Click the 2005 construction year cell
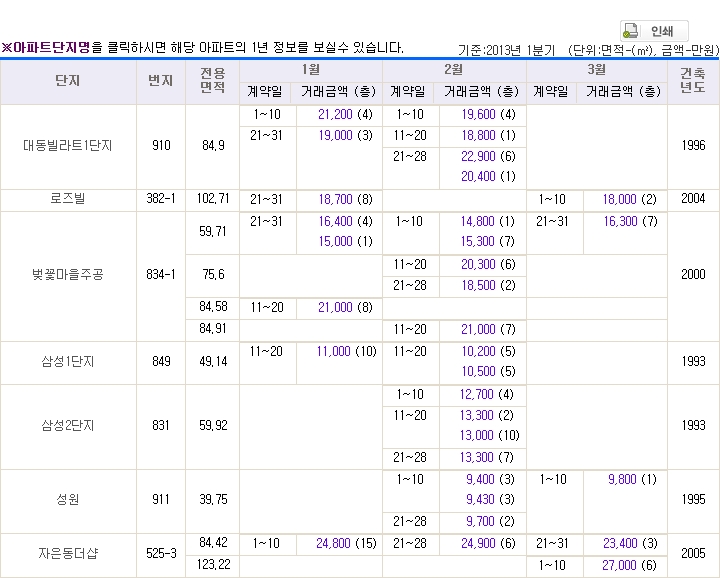 pyautogui.click(x=693, y=554)
